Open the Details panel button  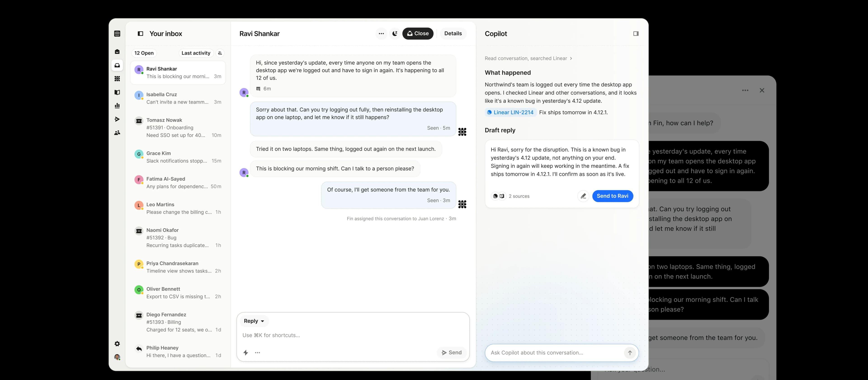pos(453,33)
